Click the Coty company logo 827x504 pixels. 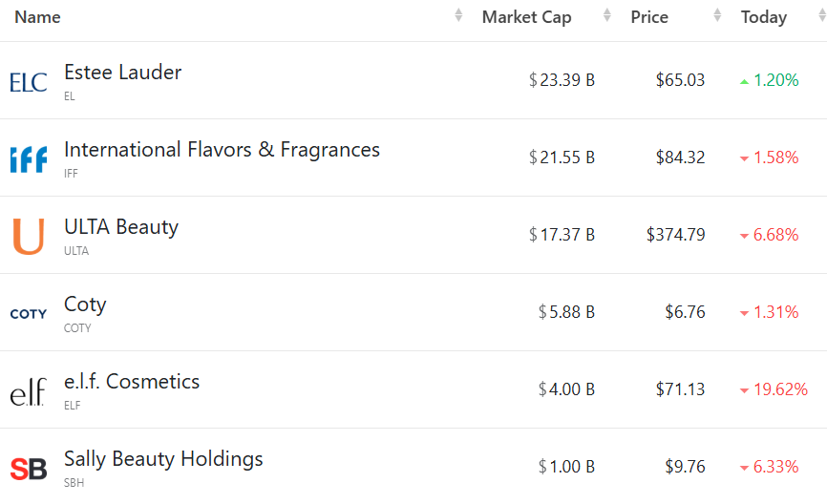point(29,314)
